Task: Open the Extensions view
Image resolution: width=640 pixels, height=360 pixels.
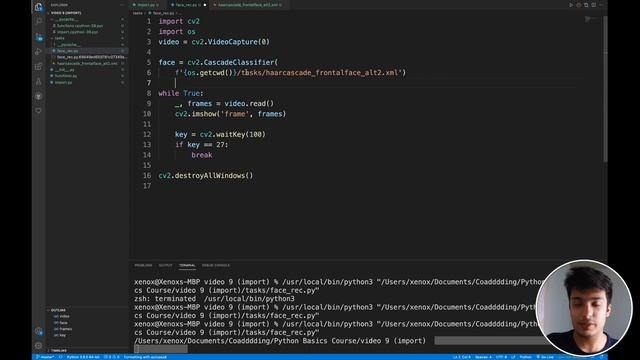Action: pos(38,67)
